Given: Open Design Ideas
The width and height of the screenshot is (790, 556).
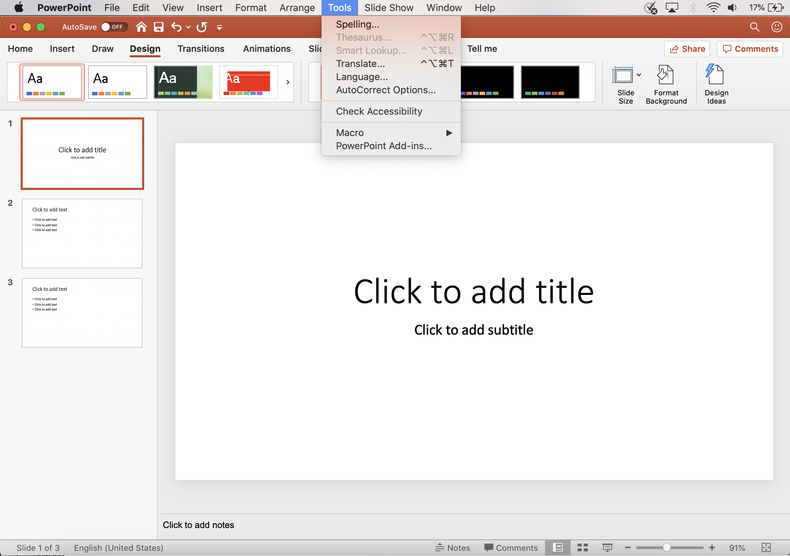Looking at the screenshot, I should point(716,84).
